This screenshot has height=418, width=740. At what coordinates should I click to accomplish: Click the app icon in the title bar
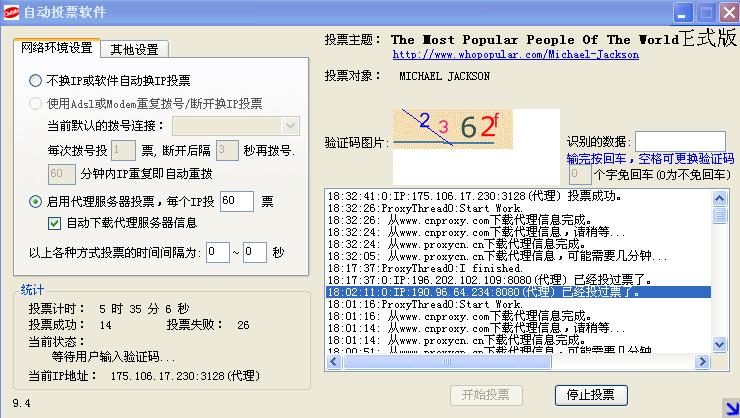point(11,13)
